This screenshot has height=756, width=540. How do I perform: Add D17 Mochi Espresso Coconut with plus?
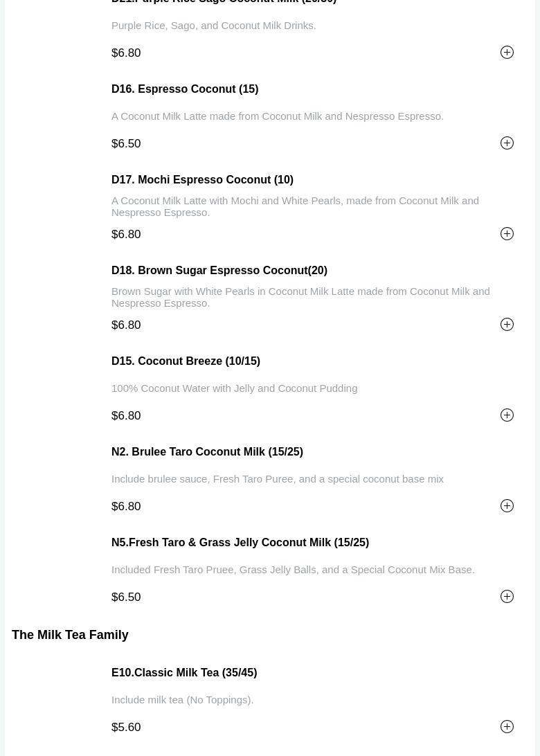(507, 234)
